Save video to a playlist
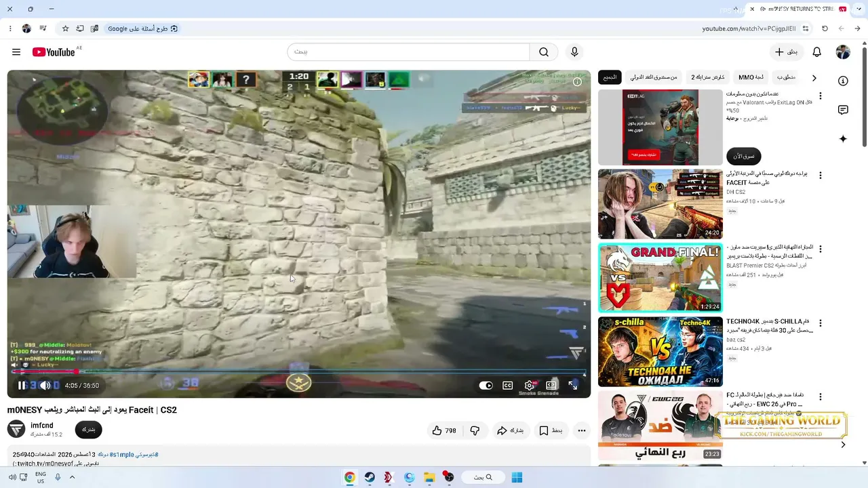The image size is (868, 488). 551,430
